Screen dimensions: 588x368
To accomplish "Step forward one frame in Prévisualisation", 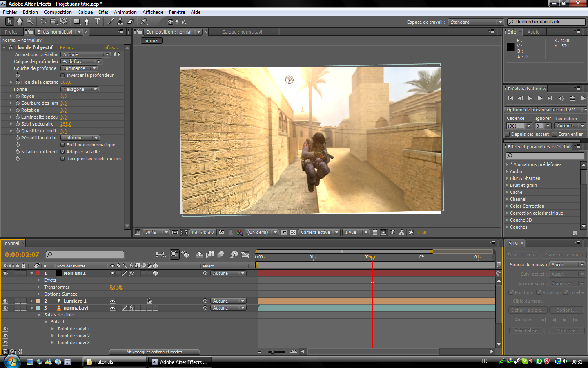I will click(540, 98).
